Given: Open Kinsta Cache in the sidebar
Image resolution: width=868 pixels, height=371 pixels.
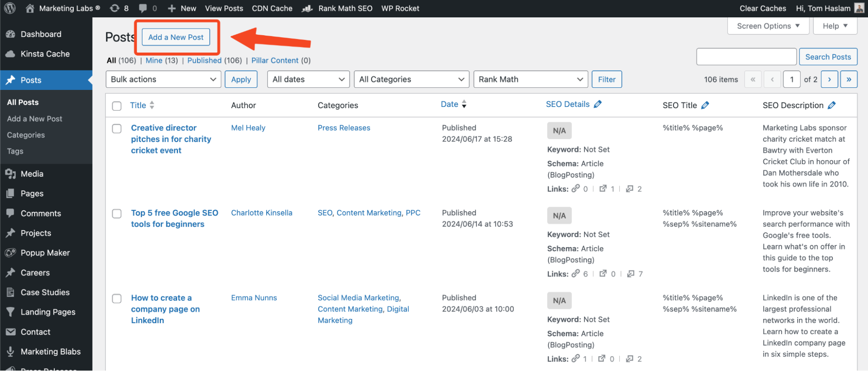Looking at the screenshot, I should 46,54.
